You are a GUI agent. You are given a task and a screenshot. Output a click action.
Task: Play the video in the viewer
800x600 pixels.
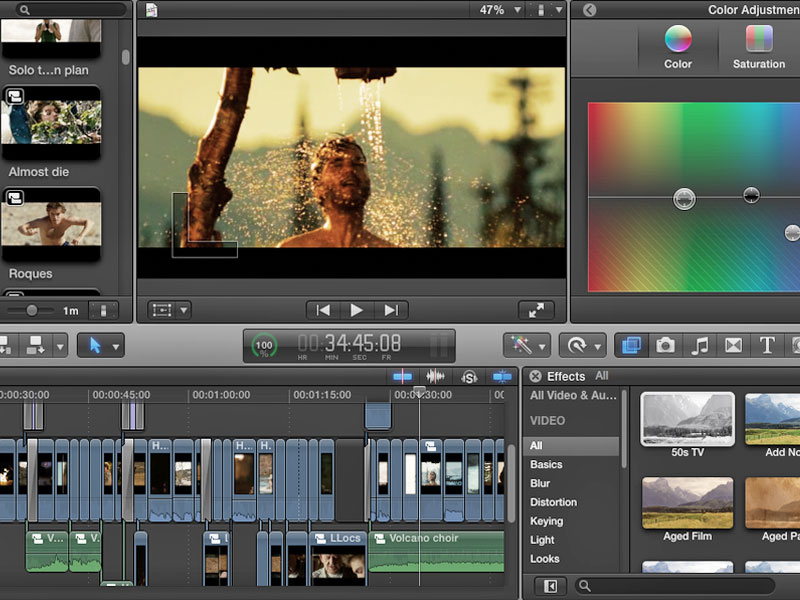click(356, 310)
